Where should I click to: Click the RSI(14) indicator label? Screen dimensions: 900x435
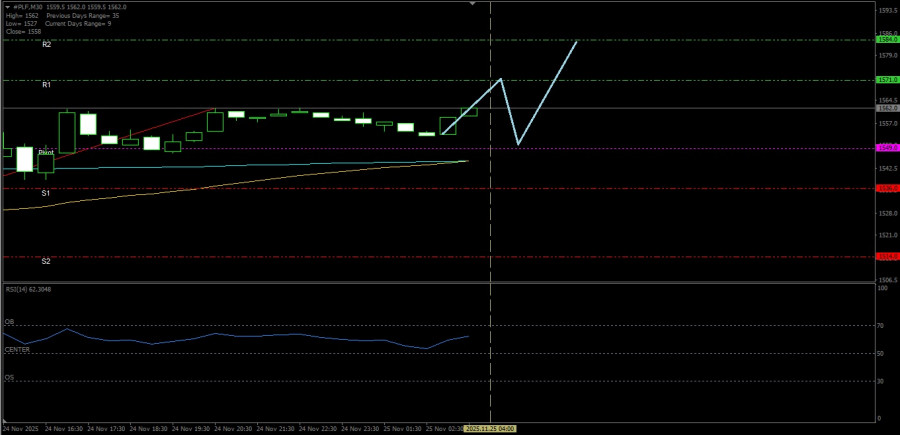coord(28,288)
